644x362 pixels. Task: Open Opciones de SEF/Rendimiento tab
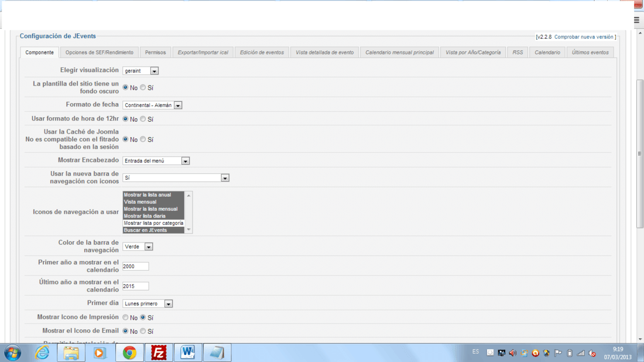(100, 53)
